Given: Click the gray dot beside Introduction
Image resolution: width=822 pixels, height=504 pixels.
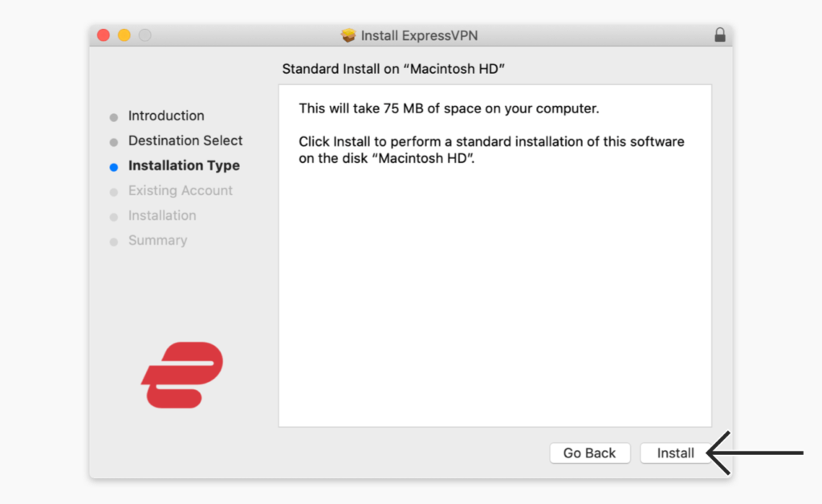Looking at the screenshot, I should coord(113,116).
